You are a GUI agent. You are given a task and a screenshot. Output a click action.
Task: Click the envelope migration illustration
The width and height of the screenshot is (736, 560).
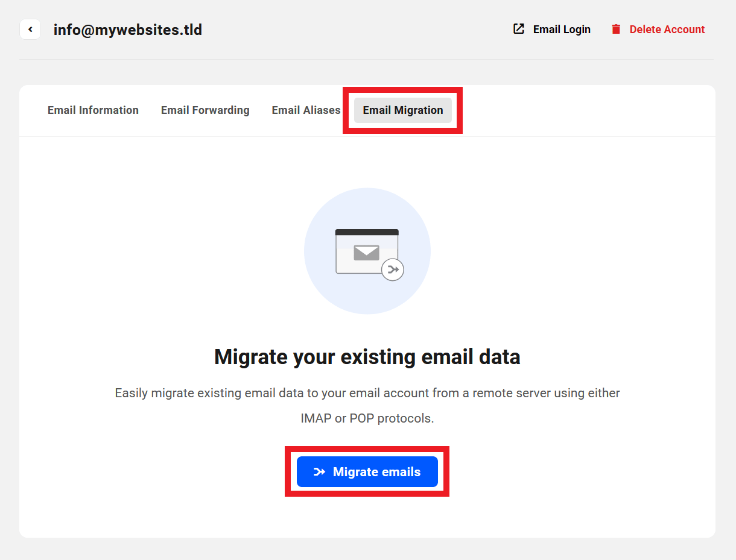click(x=367, y=251)
